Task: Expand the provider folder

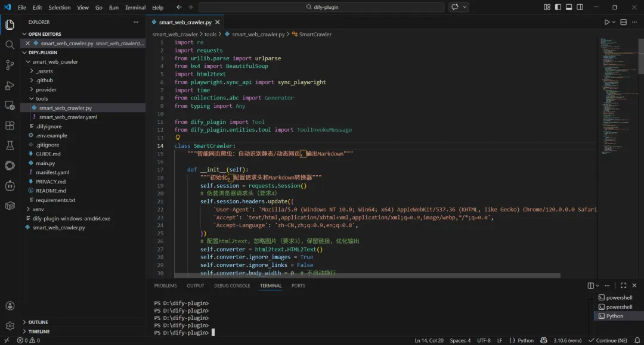Action: (x=46, y=89)
